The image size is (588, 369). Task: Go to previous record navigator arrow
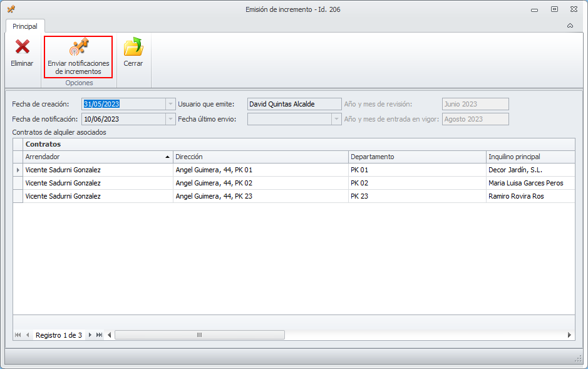click(28, 335)
